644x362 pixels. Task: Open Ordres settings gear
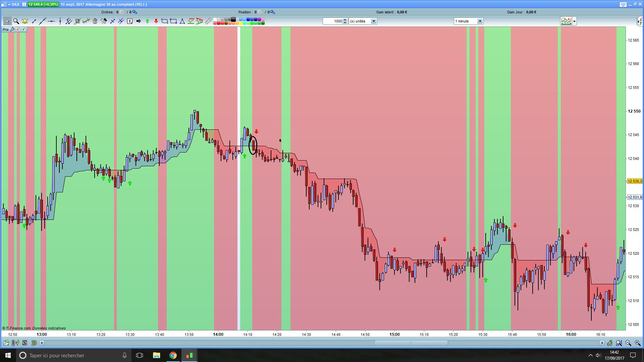[135, 12]
